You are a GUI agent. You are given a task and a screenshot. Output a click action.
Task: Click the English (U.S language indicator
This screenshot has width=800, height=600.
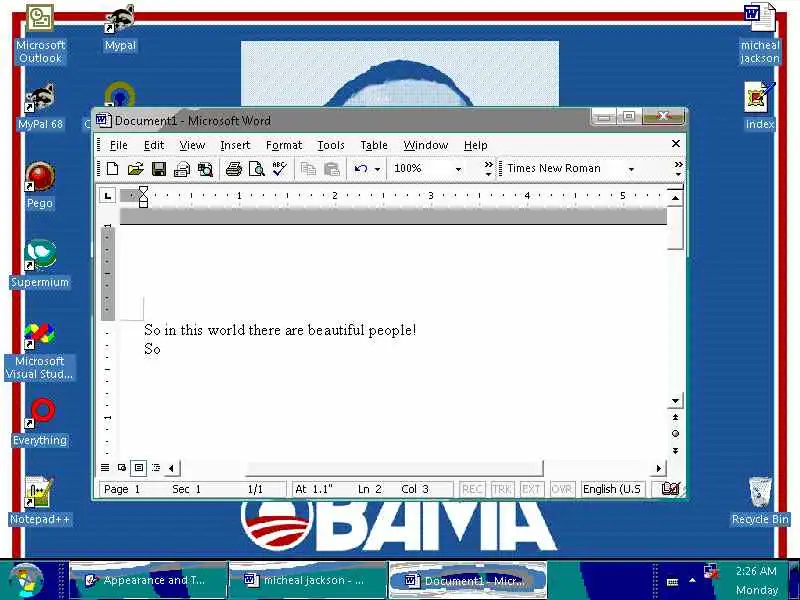(612, 489)
